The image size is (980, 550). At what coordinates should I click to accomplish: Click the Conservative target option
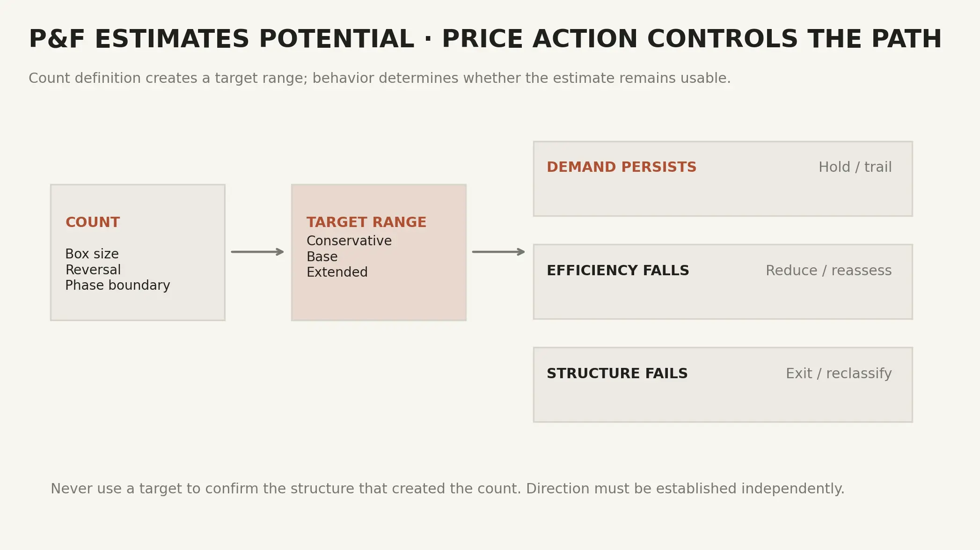[x=349, y=241]
